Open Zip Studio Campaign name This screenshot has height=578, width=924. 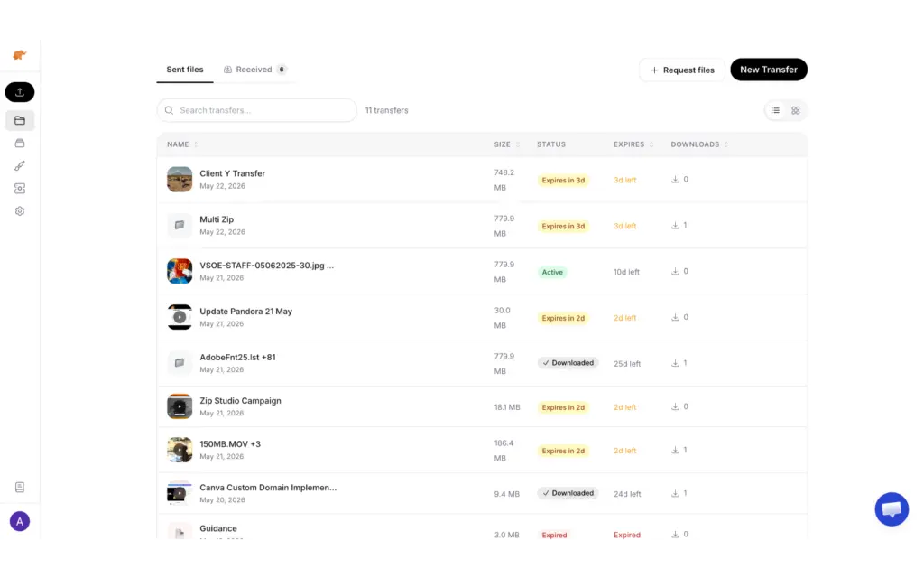(240, 400)
